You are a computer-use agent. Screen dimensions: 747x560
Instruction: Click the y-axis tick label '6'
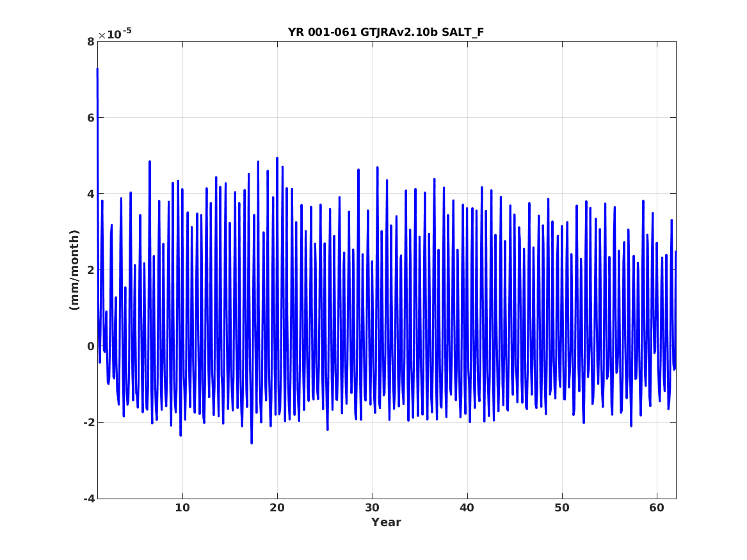(90, 118)
